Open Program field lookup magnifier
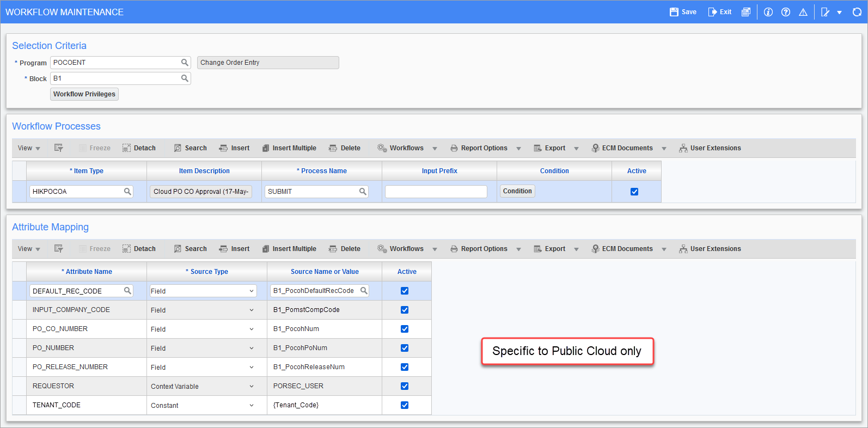 (185, 63)
